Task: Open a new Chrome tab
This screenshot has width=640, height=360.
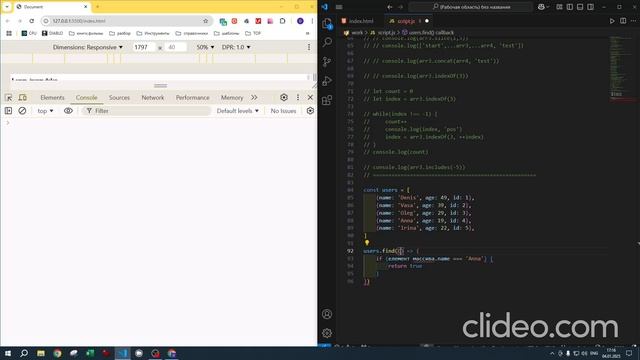Action: click(97, 7)
